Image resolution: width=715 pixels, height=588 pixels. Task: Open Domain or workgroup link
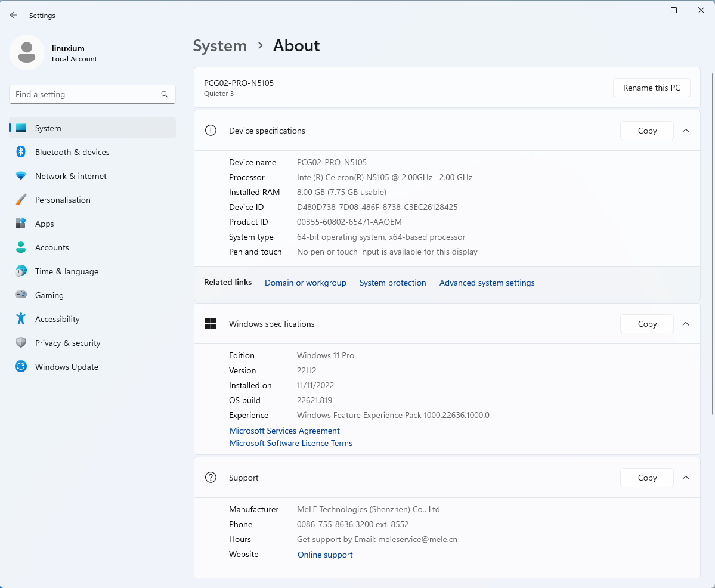click(x=305, y=283)
